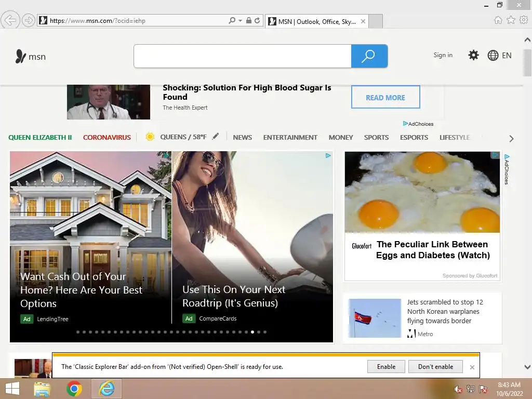
Task: Dismiss the add-on notification bar
Action: (x=472, y=367)
